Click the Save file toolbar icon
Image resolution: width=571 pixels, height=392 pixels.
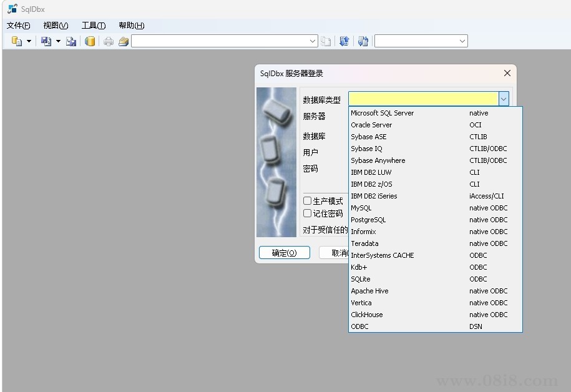pos(45,40)
